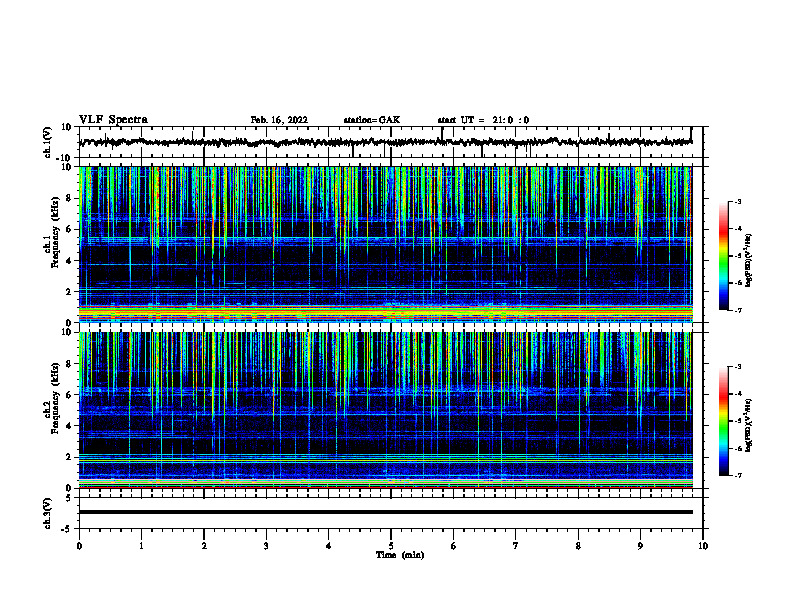792x612 pixels.
Task: Click the "8" kHz tick of ch.2 spectrogram
Action: 69,364
